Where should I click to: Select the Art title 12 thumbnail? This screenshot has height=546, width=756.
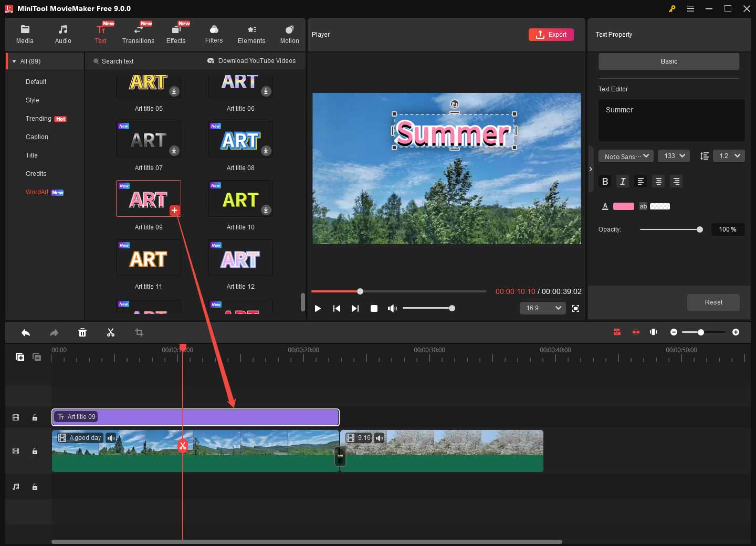point(240,258)
